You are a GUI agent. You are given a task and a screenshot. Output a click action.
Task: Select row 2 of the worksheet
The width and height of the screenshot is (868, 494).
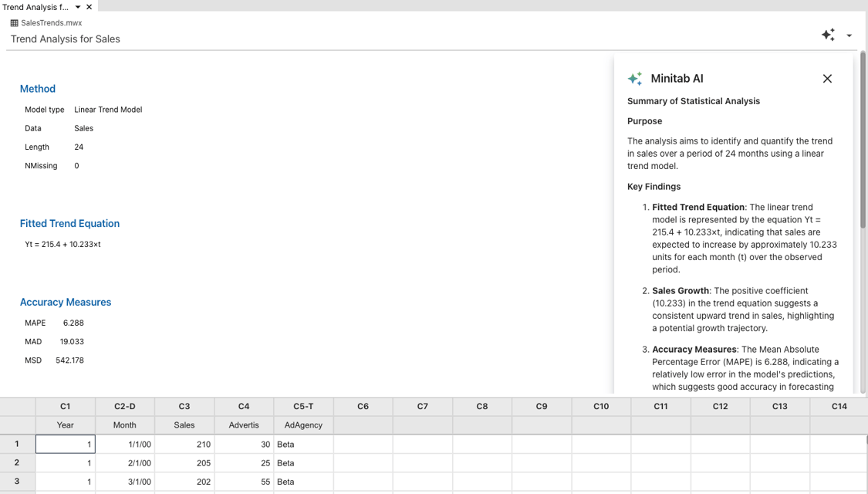[16, 462]
